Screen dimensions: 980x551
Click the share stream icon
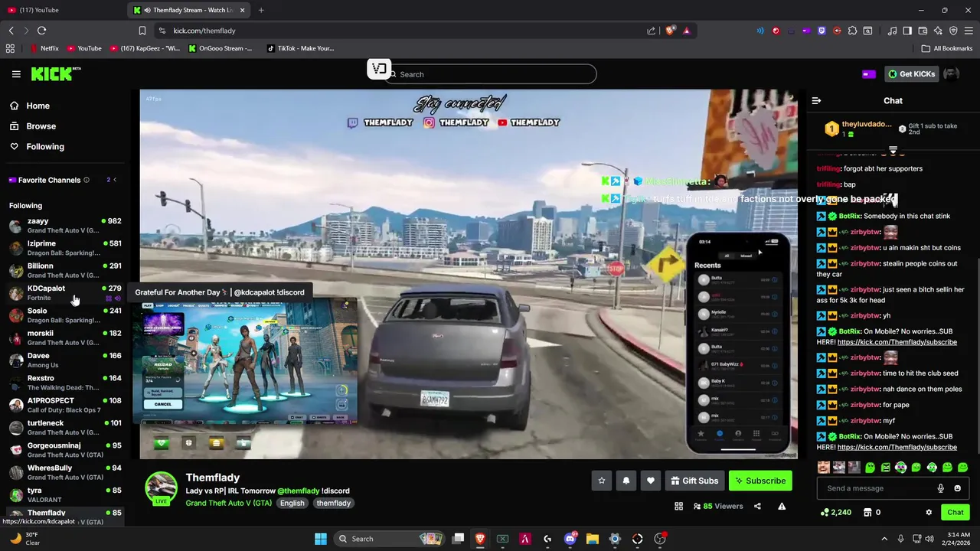pos(757,506)
